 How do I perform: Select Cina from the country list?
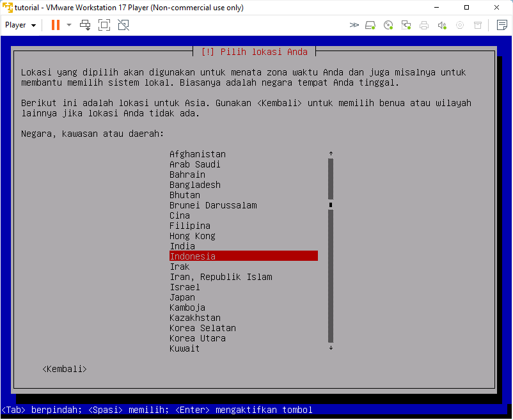tap(244, 215)
